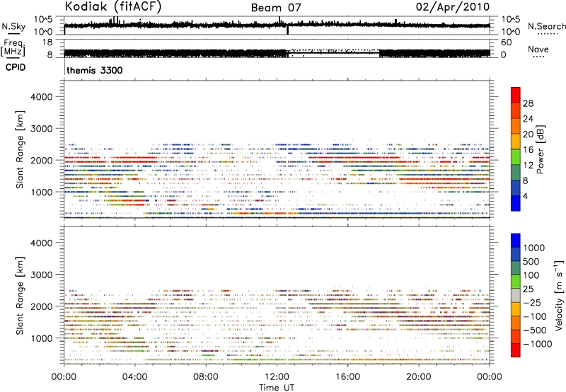Click the '12' Power colorbar label

pos(528,166)
